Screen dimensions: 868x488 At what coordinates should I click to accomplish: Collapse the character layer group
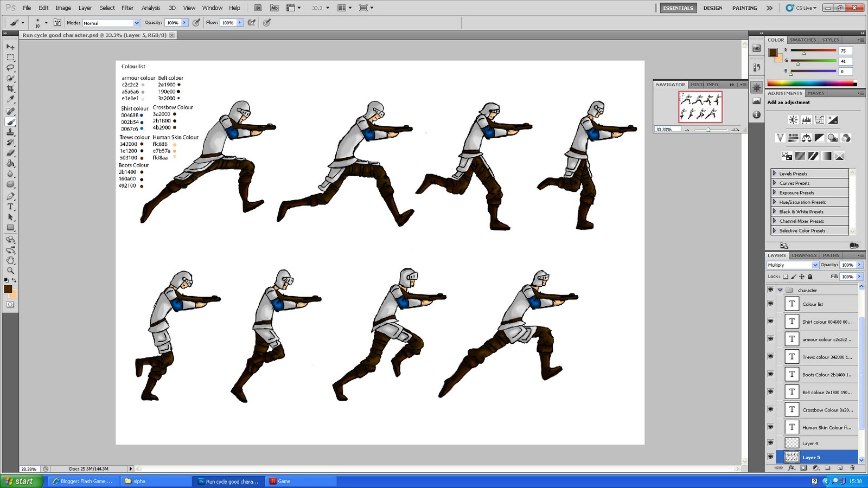(x=780, y=290)
